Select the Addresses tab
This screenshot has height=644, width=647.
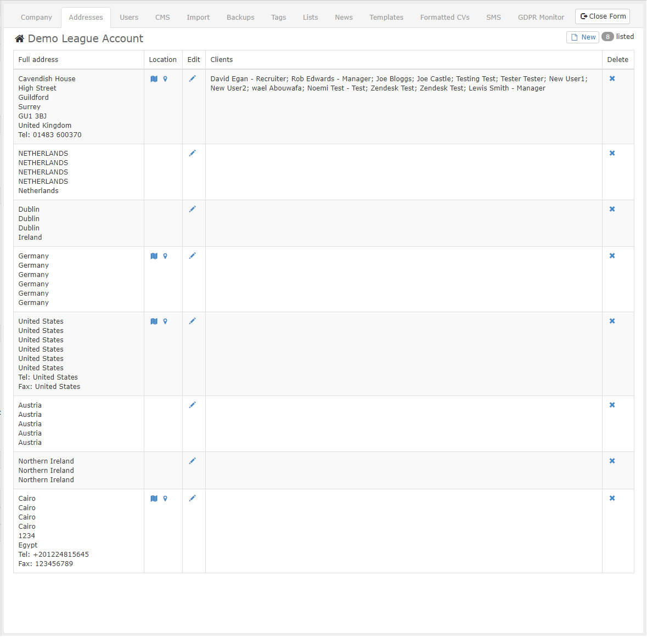(x=86, y=18)
